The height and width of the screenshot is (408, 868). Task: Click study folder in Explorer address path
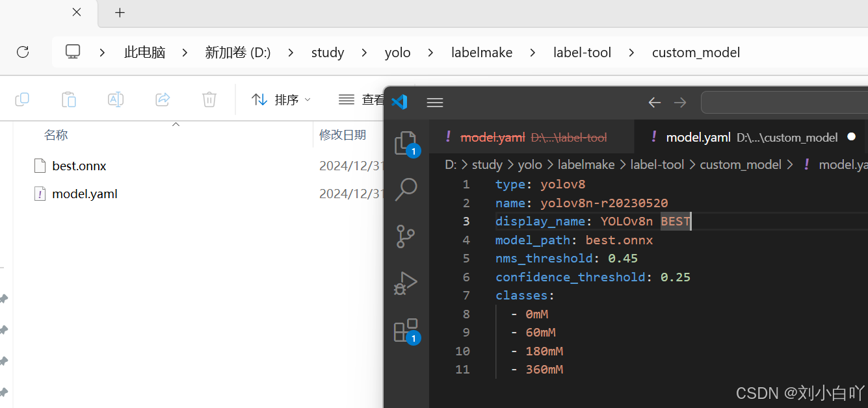[x=328, y=53]
